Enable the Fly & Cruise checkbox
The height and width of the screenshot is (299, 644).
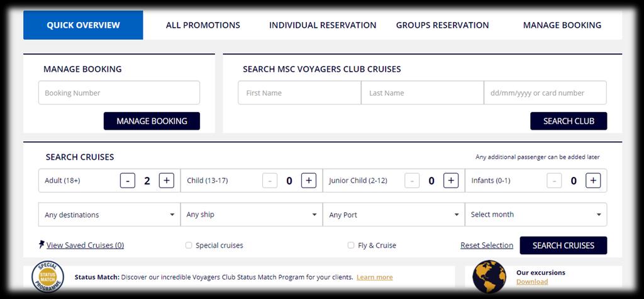[351, 245]
